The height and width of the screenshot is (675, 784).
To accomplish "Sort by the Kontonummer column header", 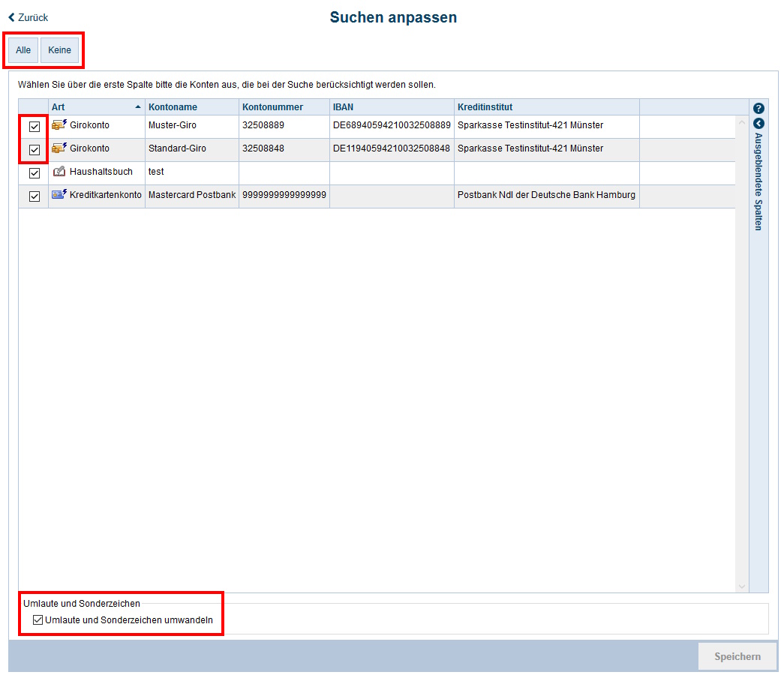I will [x=284, y=107].
